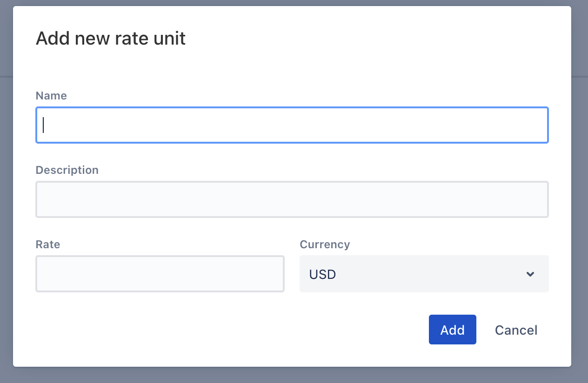Click the Currency field label
This screenshot has height=383, width=588.
coord(325,244)
